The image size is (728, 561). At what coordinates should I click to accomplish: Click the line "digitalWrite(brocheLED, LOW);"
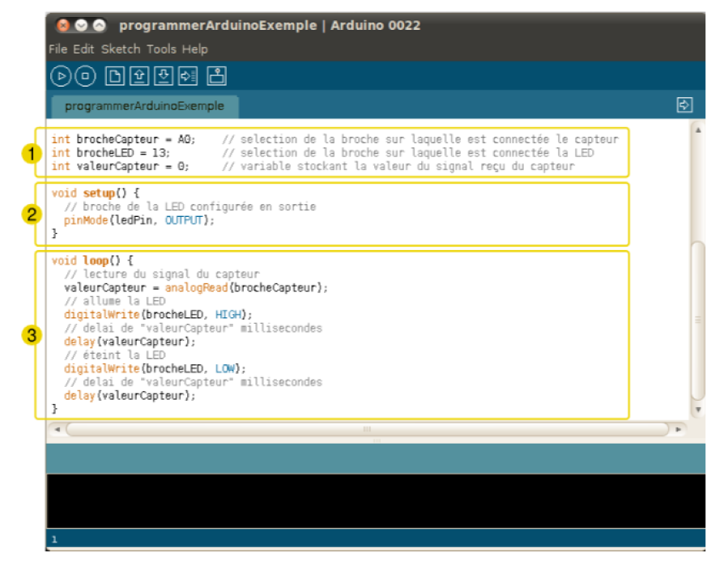pos(155,368)
